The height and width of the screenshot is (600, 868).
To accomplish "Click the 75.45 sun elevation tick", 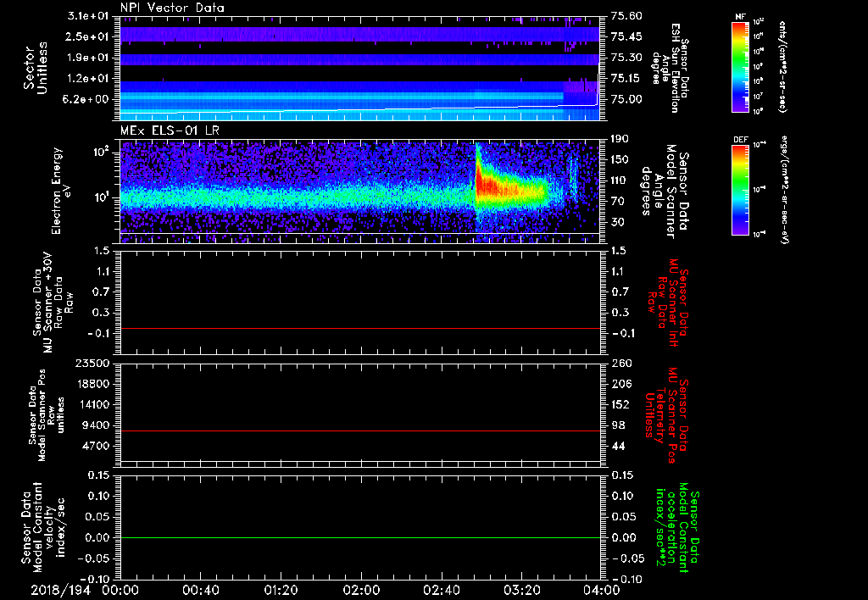I will 626,36.
